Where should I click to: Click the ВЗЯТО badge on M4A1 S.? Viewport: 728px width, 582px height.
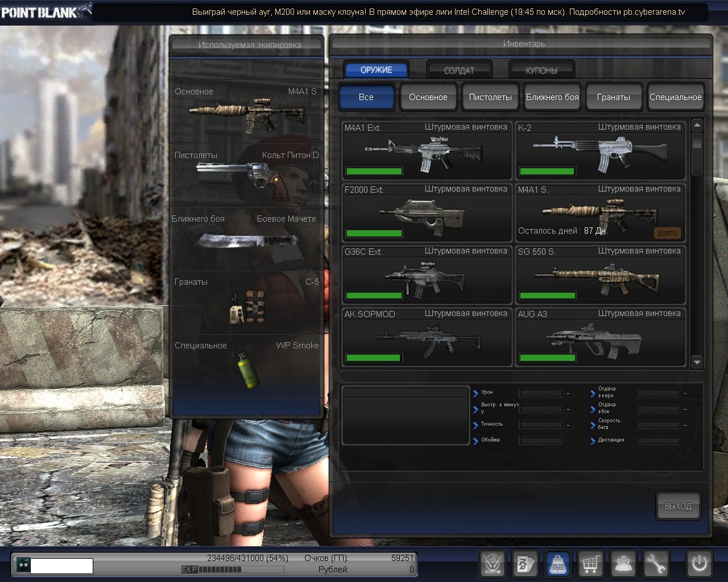click(667, 233)
